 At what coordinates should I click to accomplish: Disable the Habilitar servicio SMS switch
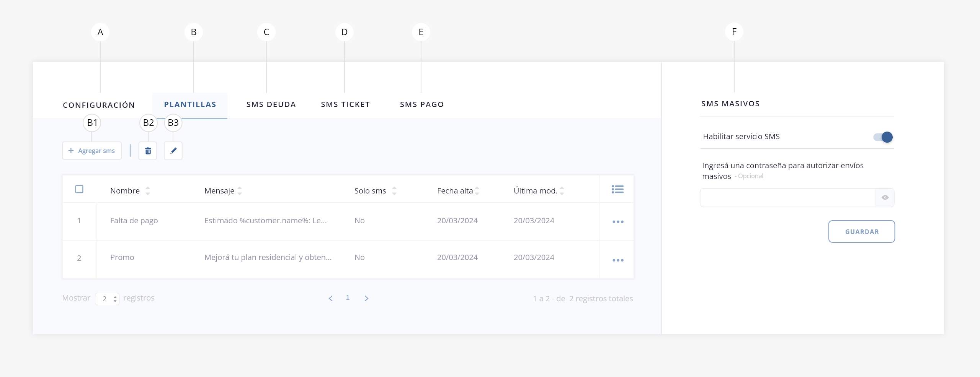tap(883, 137)
